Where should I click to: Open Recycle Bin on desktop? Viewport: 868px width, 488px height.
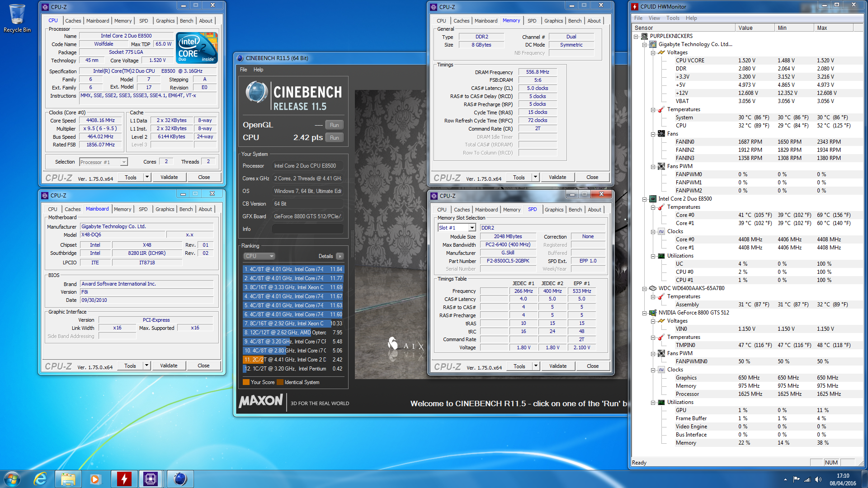coord(17,18)
